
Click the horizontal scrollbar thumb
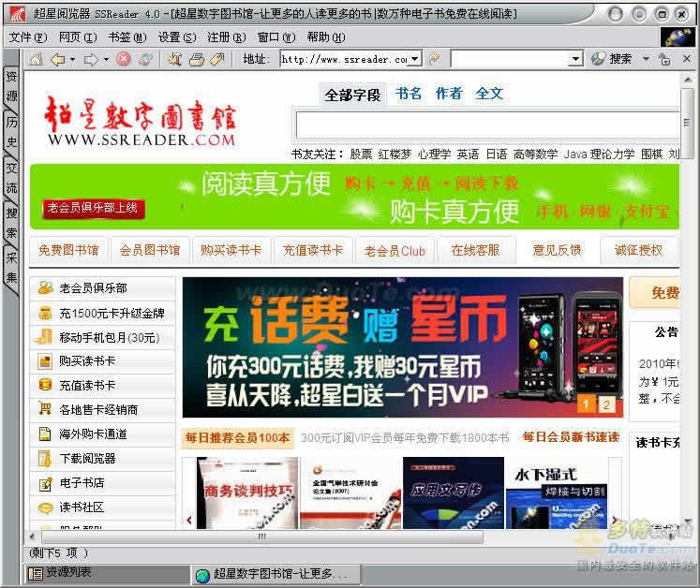coord(262,537)
